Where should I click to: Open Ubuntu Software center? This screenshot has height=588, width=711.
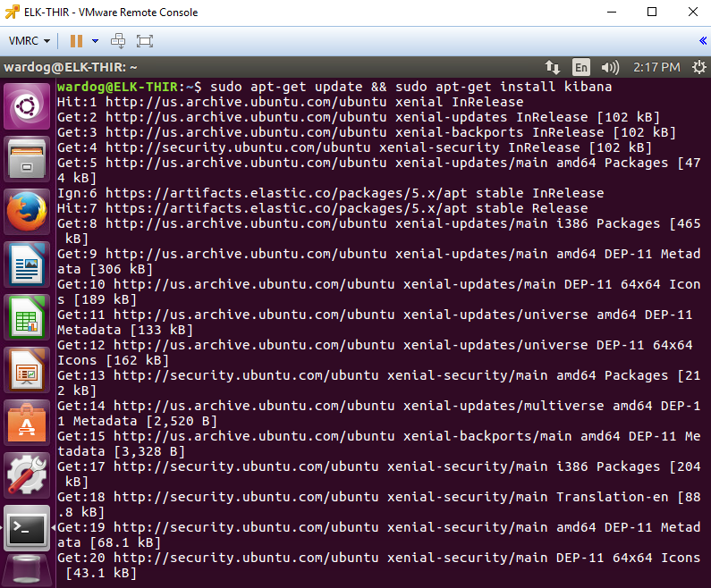[27, 423]
